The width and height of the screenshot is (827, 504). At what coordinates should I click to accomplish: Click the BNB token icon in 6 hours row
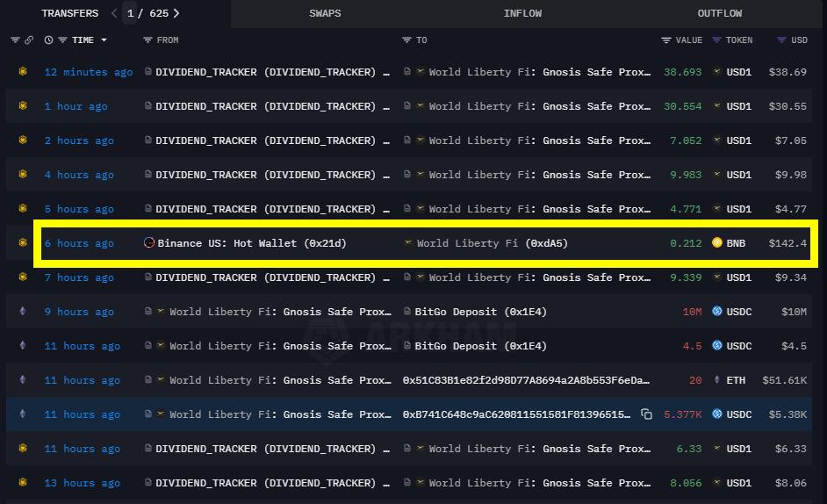(x=716, y=242)
